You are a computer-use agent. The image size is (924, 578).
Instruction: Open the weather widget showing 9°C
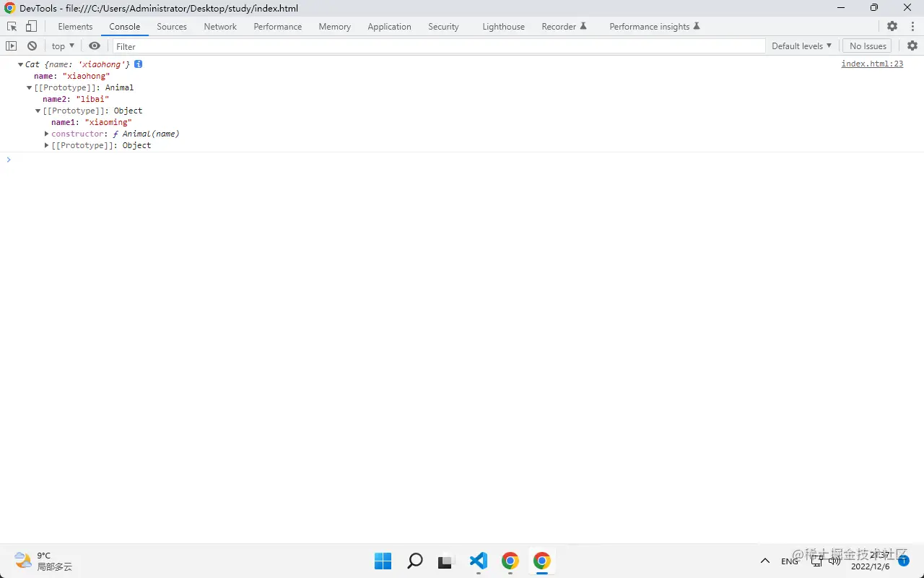[x=43, y=561]
